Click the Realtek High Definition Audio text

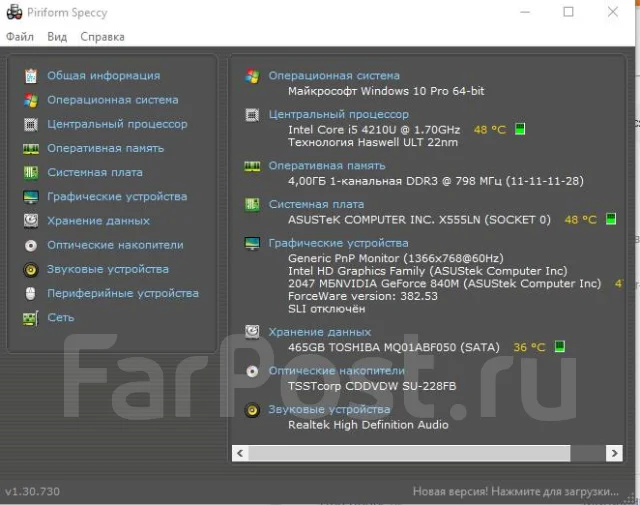[368, 425]
